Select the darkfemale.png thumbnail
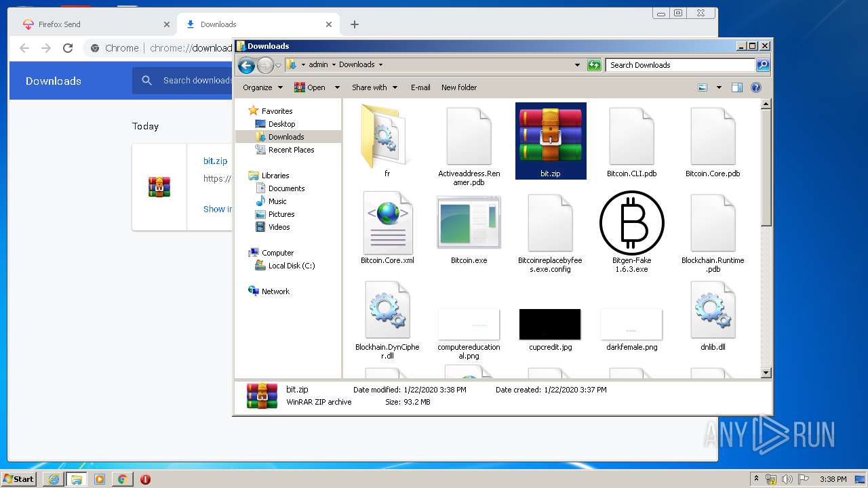 [631, 324]
